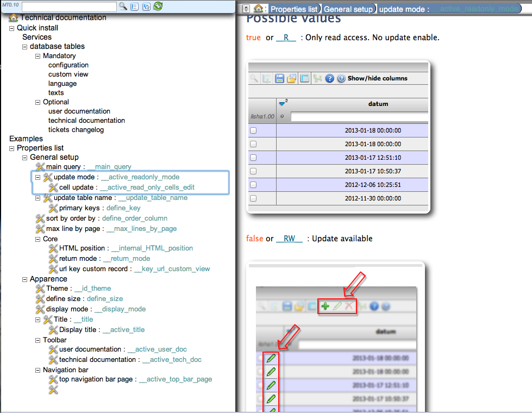Click the green plus add icon in the false/RW screenshot
Image resolution: width=532 pixels, height=413 pixels.
pos(326,306)
